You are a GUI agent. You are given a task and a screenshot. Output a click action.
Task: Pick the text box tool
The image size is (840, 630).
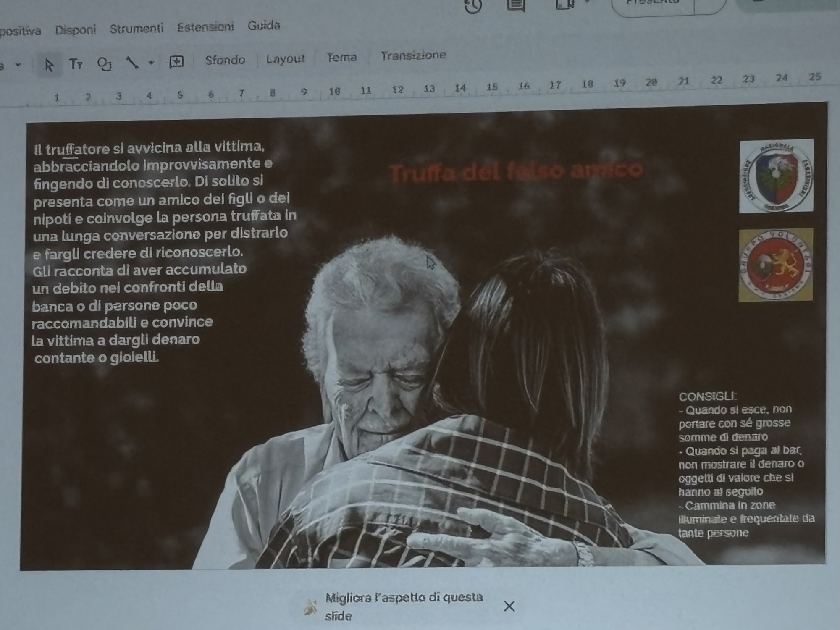[x=76, y=64]
